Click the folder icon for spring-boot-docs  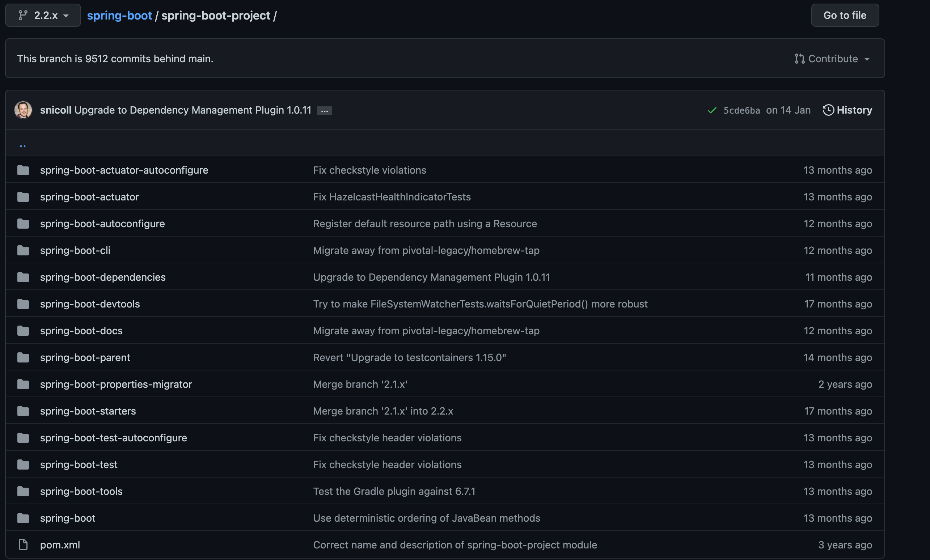[x=23, y=331]
